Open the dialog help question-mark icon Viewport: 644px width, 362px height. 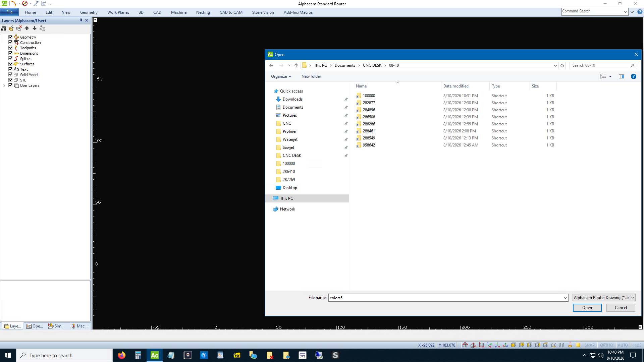[634, 76]
